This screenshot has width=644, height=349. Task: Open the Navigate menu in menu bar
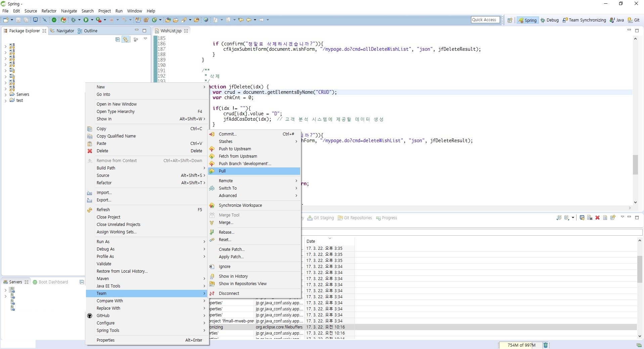coord(69,11)
